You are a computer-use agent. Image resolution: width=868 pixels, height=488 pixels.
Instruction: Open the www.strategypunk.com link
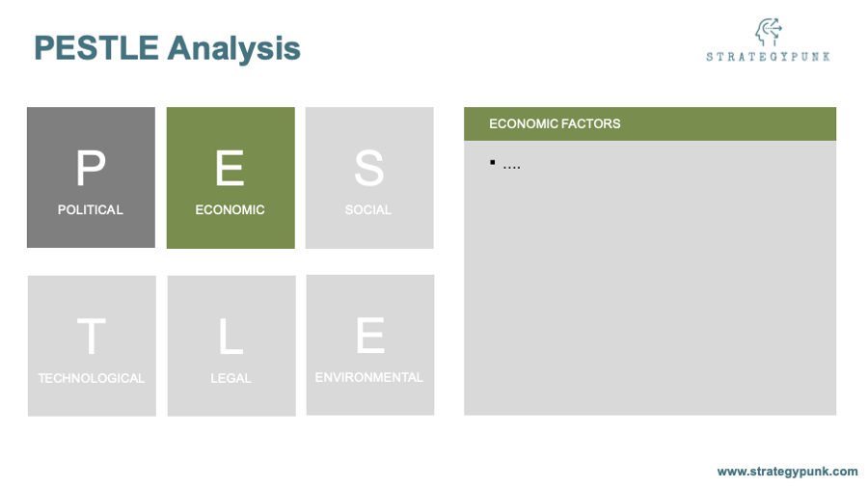coord(787,472)
